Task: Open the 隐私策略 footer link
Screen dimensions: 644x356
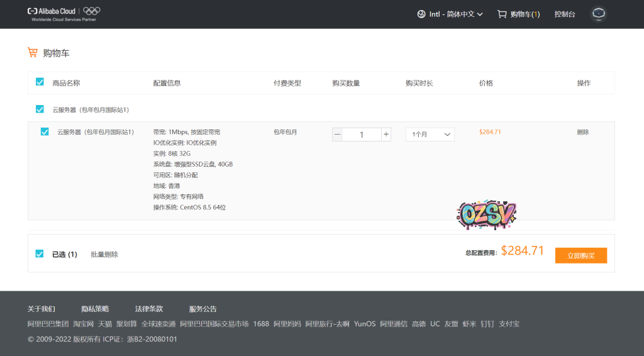Action: click(x=95, y=309)
